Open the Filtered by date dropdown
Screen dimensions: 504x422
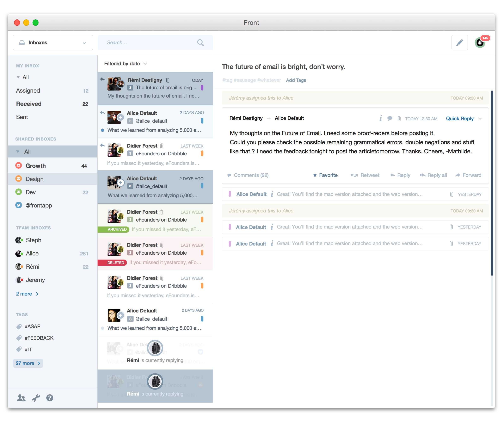tap(125, 64)
